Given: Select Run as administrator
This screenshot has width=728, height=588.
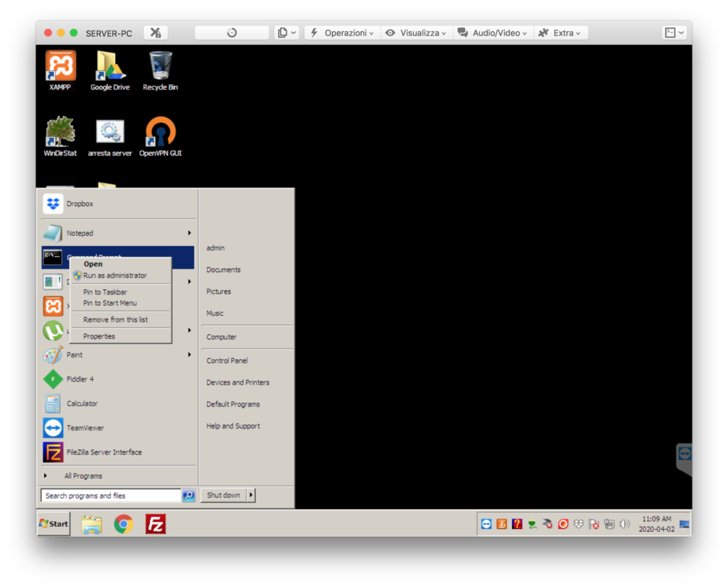Looking at the screenshot, I should click(x=121, y=276).
